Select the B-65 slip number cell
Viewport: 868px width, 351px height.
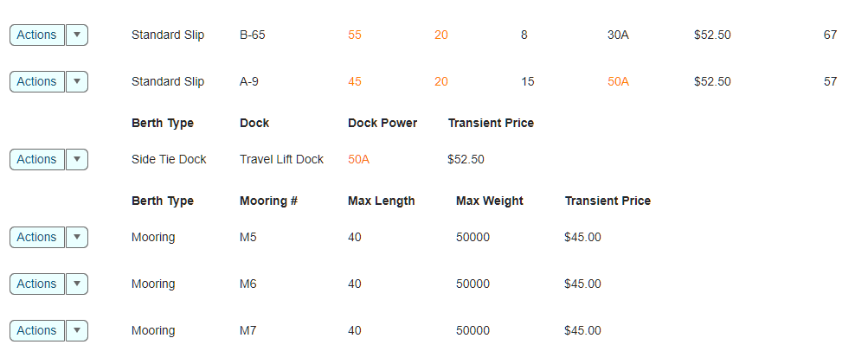click(253, 35)
